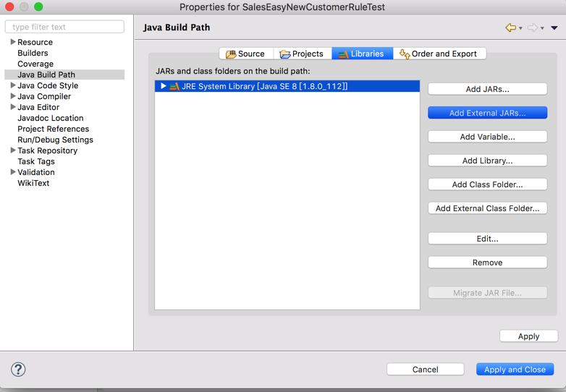566x392 pixels.
Task: Select Task Repository tree item
Action: [47, 150]
